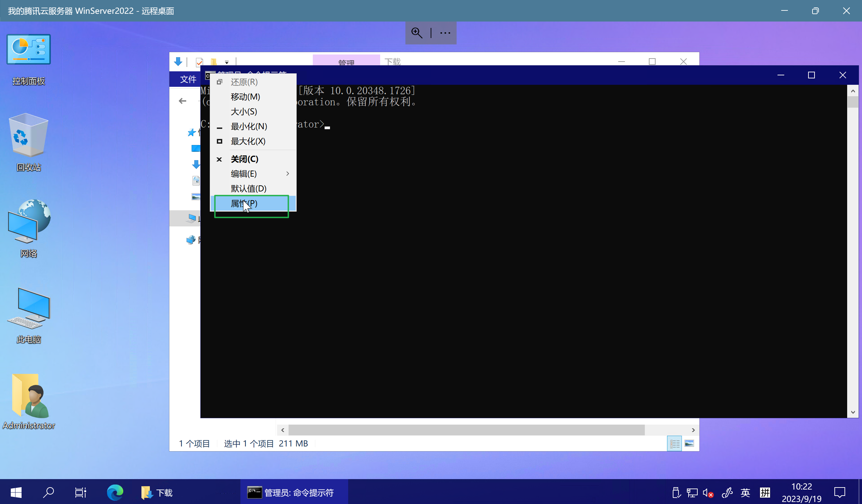Viewport: 862px width, 504px height.
Task: Minimize the command prompt window
Action: [x=781, y=75]
